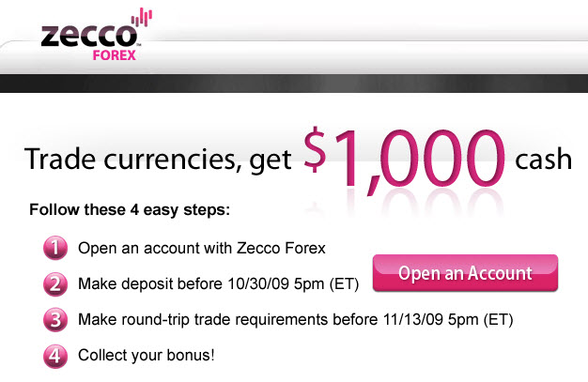Click the pink dollar sign symbol

315,149
